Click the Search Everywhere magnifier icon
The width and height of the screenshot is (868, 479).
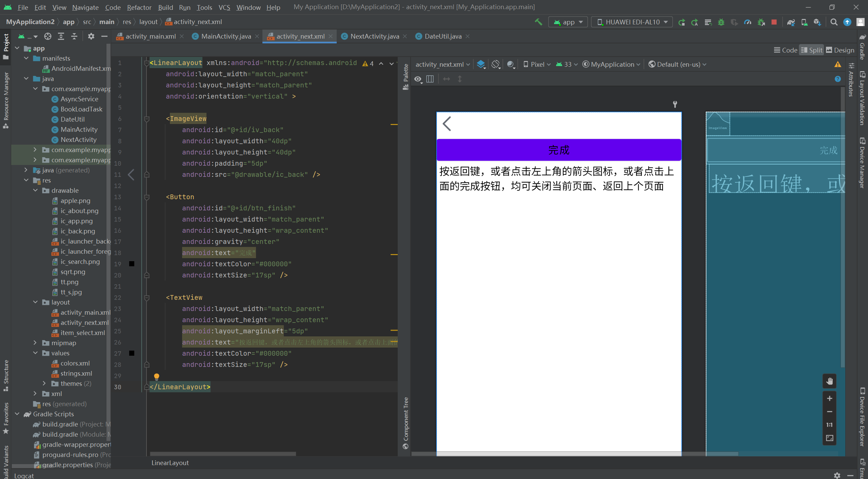834,22
